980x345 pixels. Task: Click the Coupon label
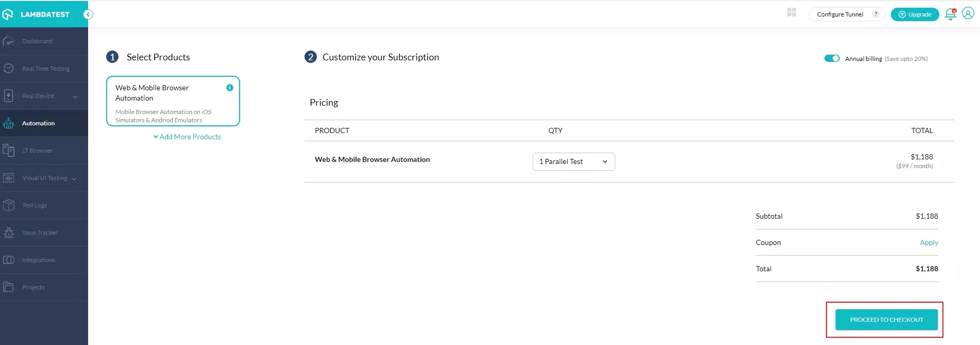click(x=768, y=242)
